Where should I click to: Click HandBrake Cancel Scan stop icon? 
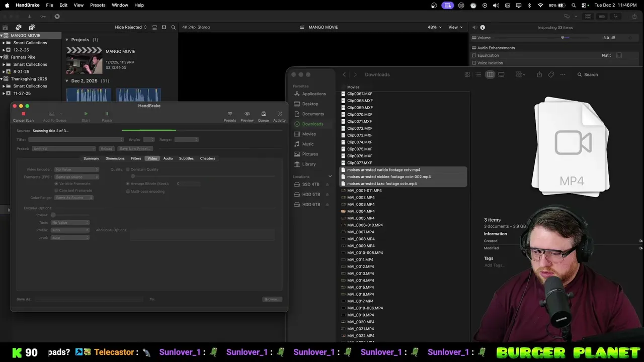(23, 114)
